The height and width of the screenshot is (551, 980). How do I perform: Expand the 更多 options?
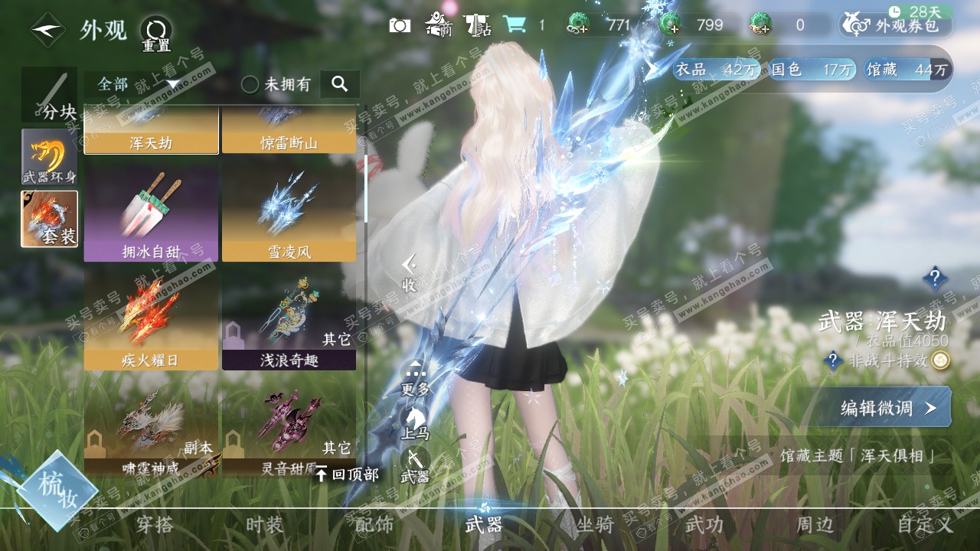[x=416, y=380]
